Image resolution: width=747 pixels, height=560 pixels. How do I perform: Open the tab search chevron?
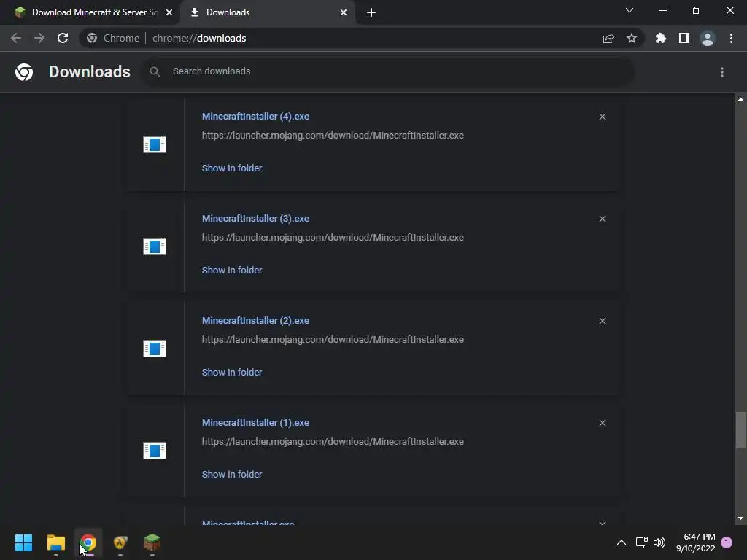click(630, 10)
